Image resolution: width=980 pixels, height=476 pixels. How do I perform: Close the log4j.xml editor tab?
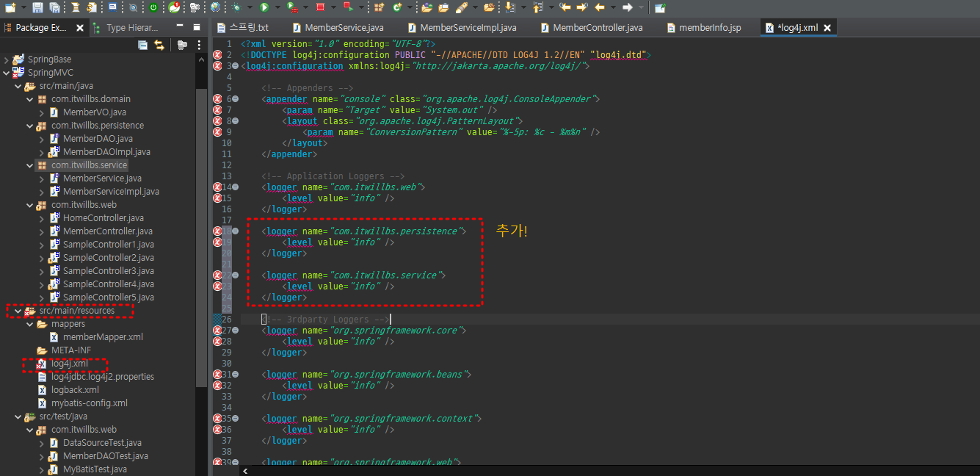point(827,28)
